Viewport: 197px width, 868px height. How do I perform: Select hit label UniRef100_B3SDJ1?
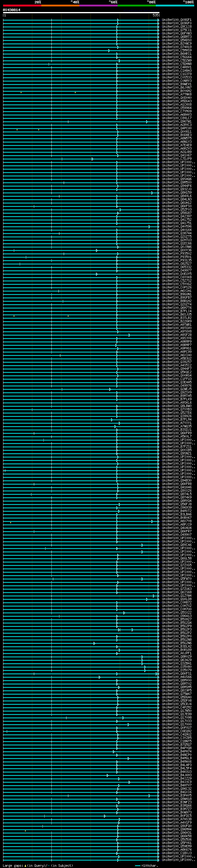tap(177, 430)
